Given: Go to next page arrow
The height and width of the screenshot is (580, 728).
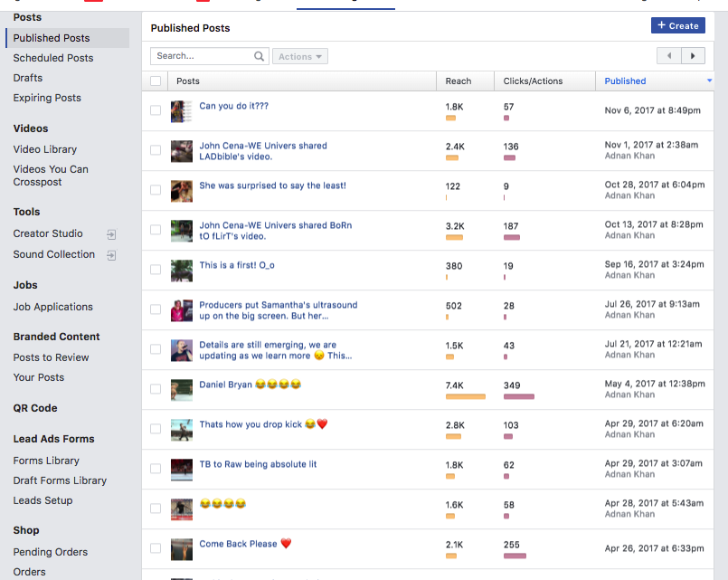Looking at the screenshot, I should [x=693, y=56].
